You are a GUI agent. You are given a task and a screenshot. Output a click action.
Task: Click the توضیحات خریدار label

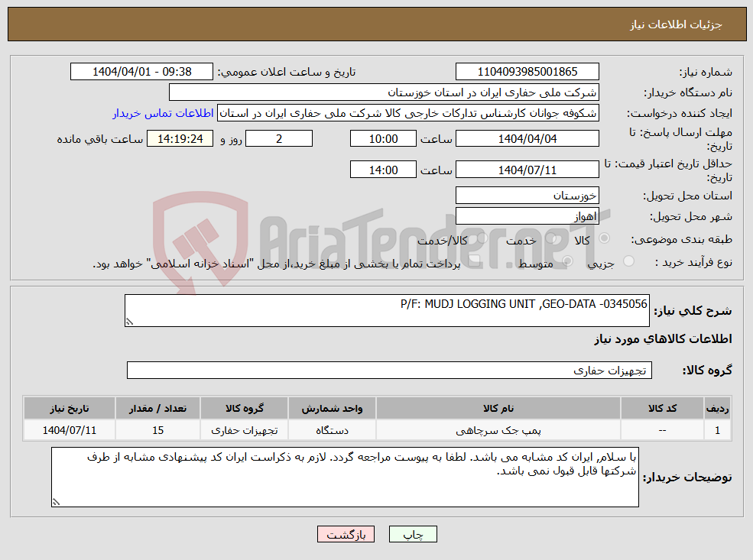tap(687, 477)
